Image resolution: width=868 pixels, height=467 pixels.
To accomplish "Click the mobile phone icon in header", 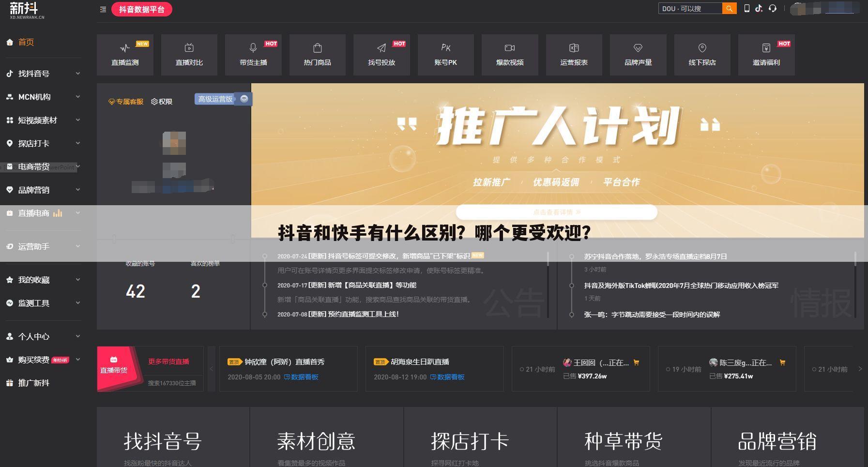I will [x=747, y=8].
